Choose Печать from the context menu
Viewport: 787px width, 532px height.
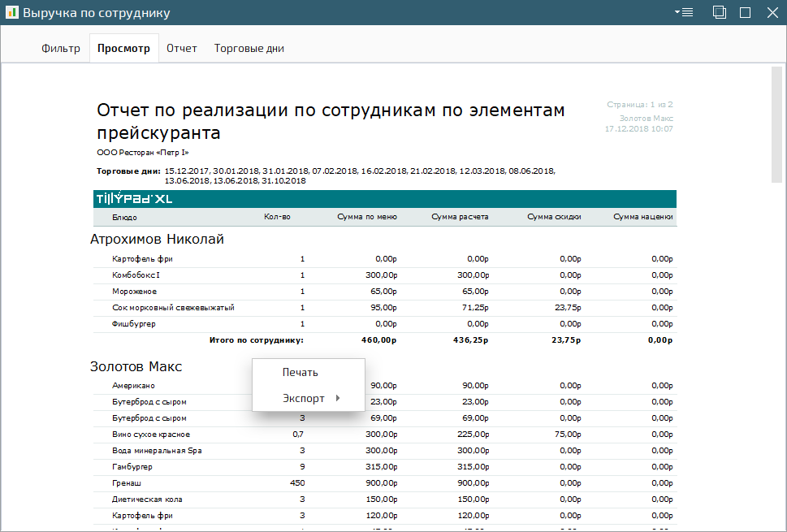(x=300, y=372)
